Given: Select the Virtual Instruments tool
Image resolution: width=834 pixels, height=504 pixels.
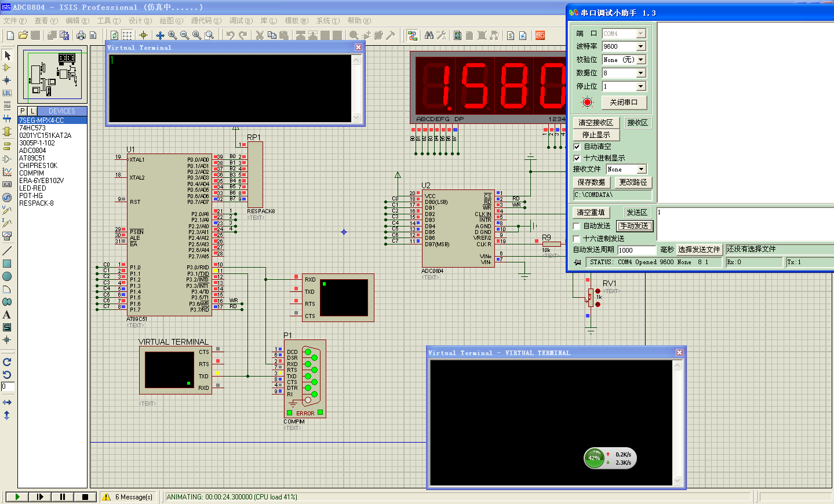Looking at the screenshot, I should (x=7, y=236).
